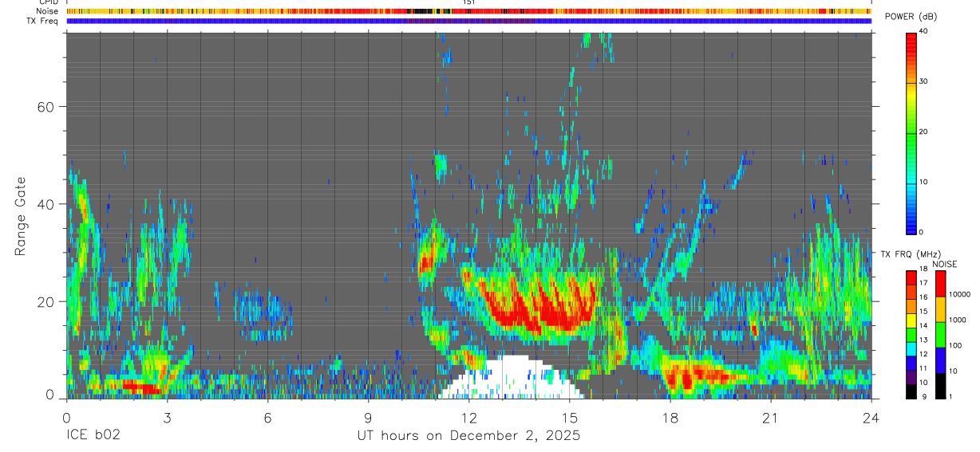Click the '18' UT hour axis tick
This screenshot has height=452, width=980.
click(x=670, y=417)
